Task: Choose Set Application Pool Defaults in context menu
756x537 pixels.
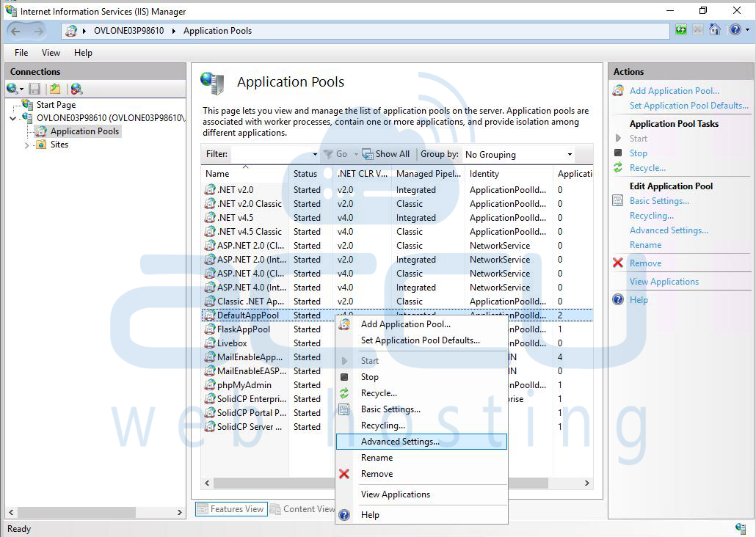Action: point(421,340)
